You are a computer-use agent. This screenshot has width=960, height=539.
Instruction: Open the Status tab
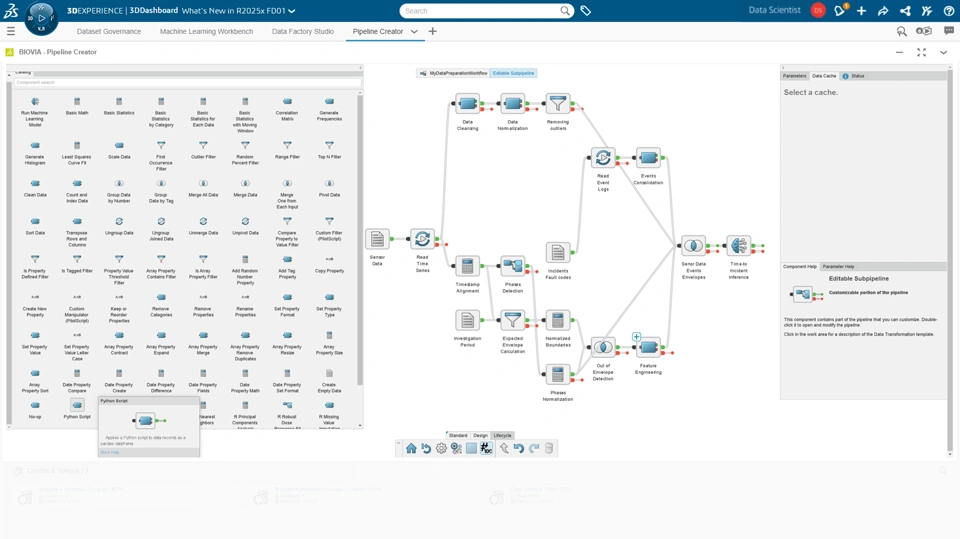(x=854, y=76)
